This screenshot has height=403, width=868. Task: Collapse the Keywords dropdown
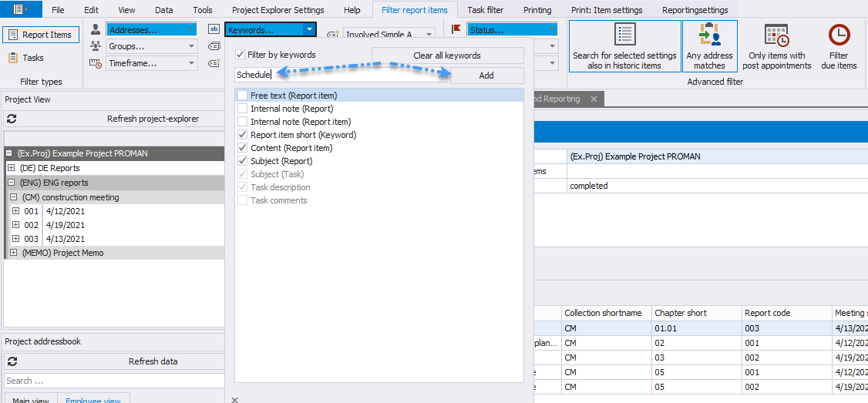[x=309, y=30]
